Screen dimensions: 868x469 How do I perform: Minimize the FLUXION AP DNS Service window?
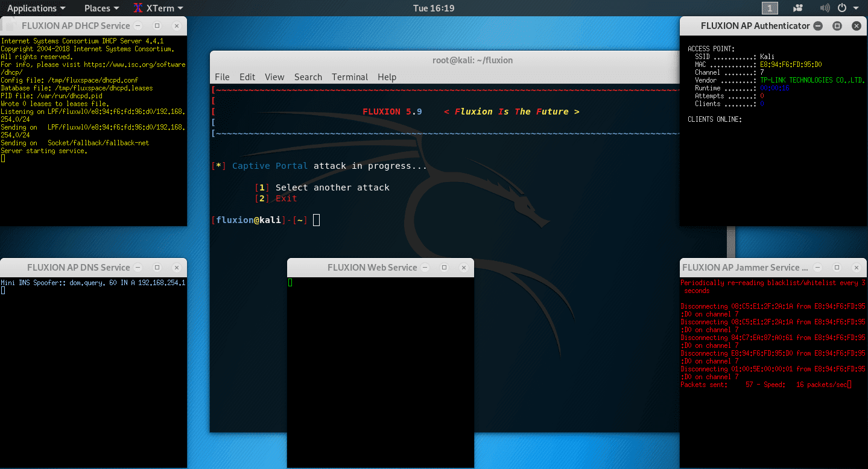click(138, 267)
